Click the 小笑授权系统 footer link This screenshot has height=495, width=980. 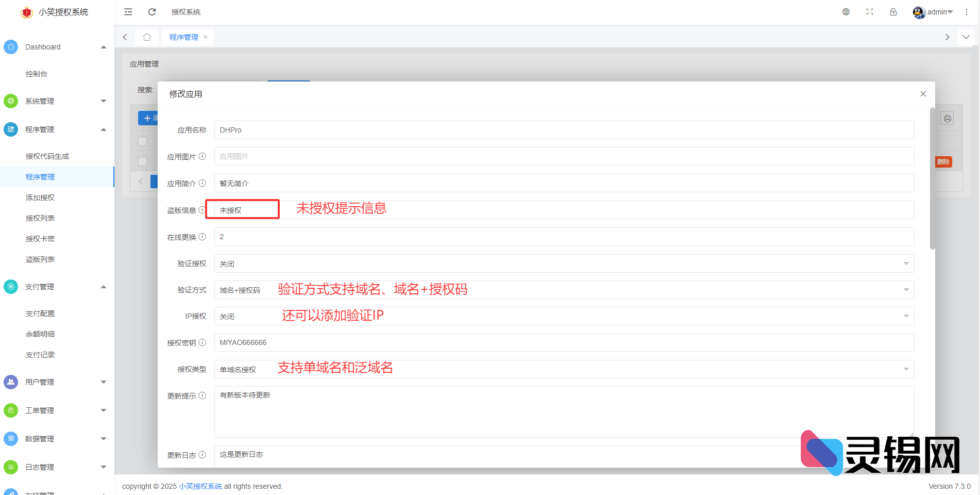point(200,486)
